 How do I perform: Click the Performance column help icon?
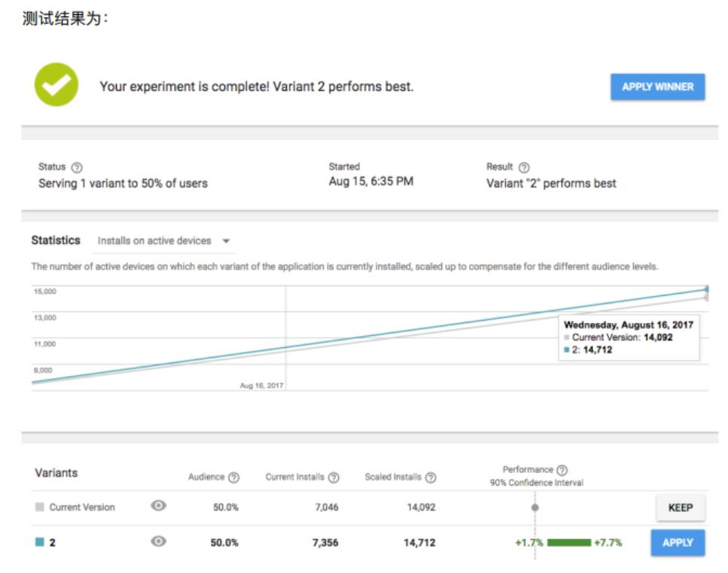tap(562, 470)
